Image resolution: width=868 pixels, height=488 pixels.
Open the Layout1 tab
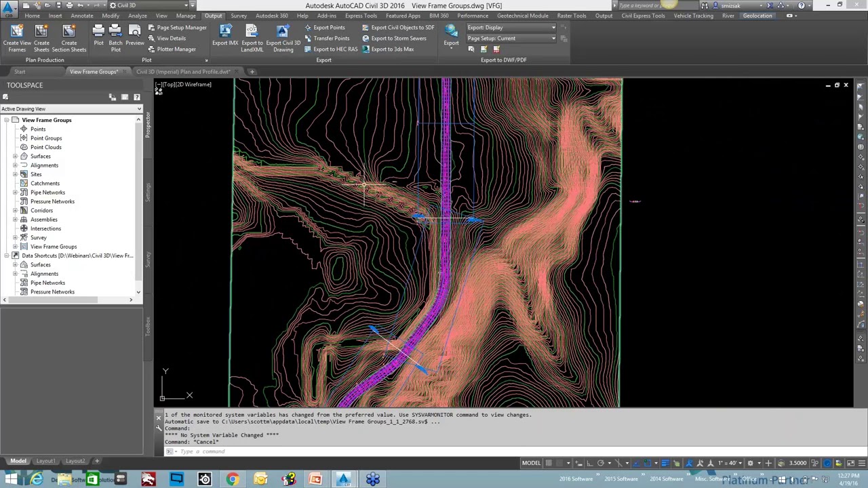pyautogui.click(x=46, y=461)
